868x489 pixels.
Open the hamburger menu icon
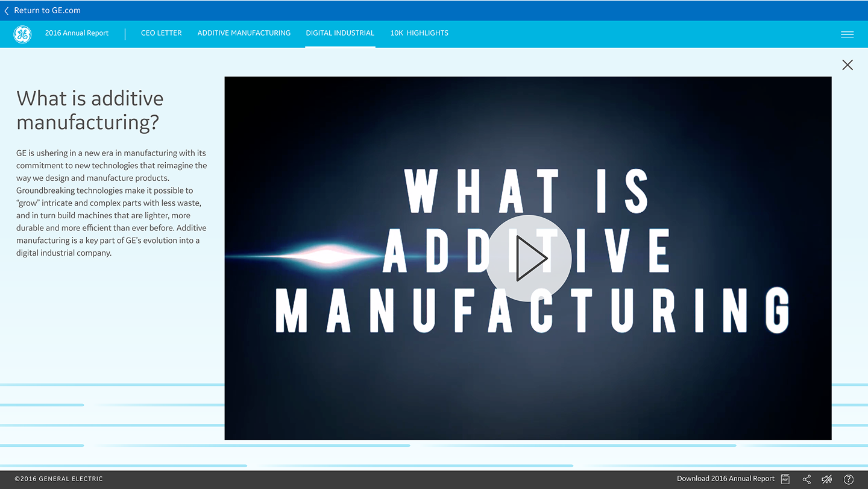click(x=847, y=34)
